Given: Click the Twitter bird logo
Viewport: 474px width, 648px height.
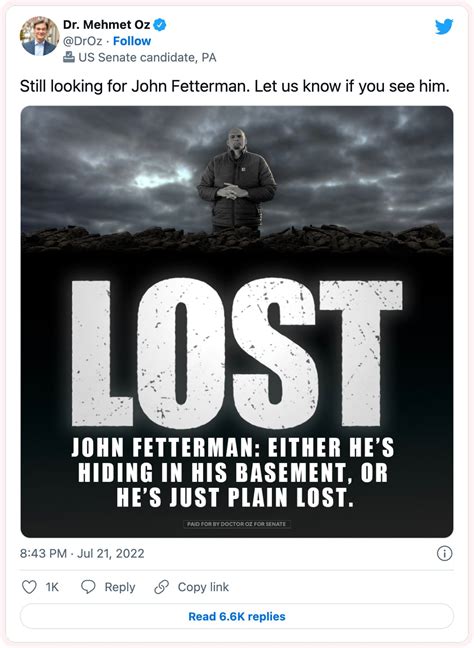Looking at the screenshot, I should pyautogui.click(x=444, y=27).
